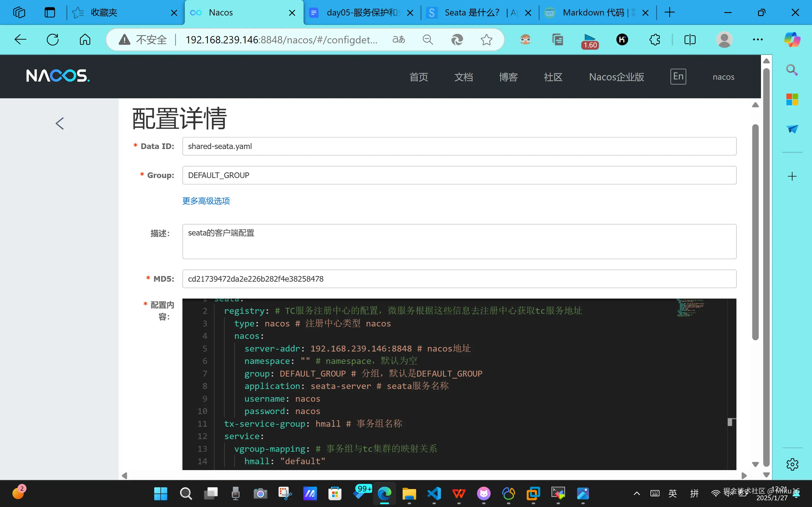Image resolution: width=812 pixels, height=507 pixels.
Task: Expand hidden system tray icons chevron
Action: (637, 493)
